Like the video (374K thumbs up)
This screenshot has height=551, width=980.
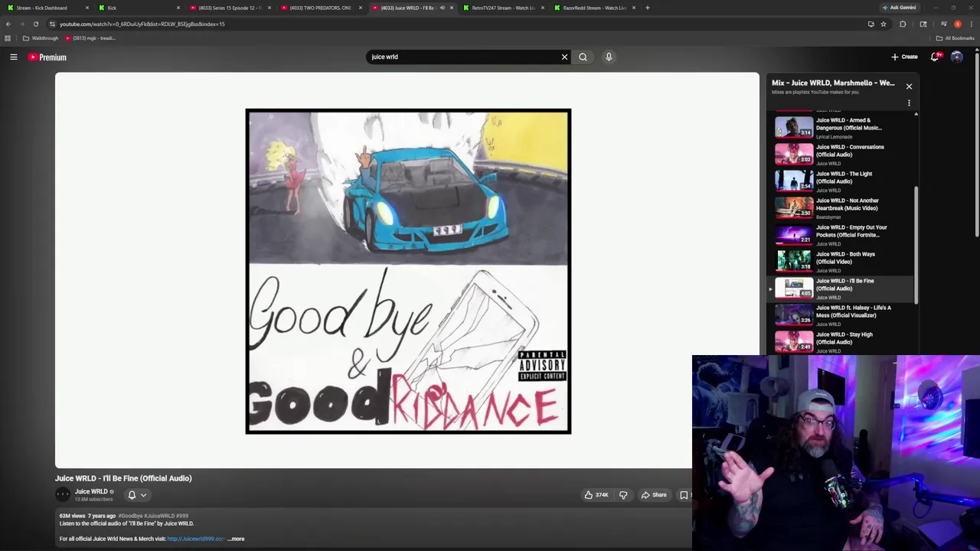click(x=596, y=495)
